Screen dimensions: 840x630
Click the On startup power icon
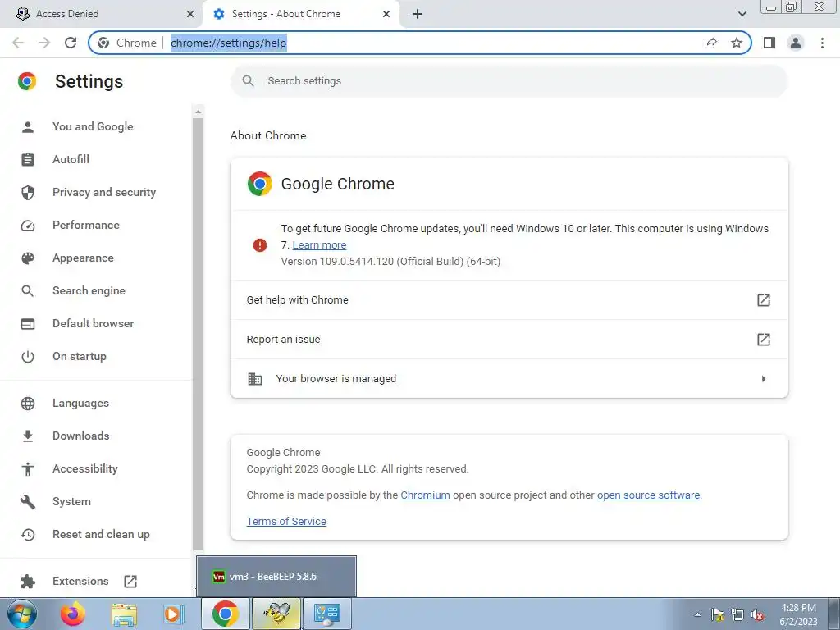click(x=28, y=357)
